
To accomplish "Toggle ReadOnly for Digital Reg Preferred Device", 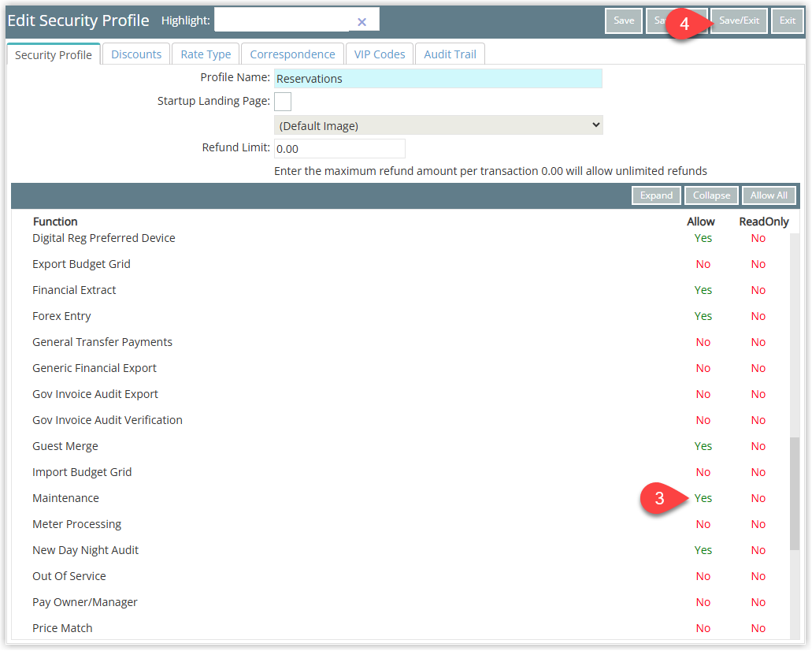I will pos(758,238).
